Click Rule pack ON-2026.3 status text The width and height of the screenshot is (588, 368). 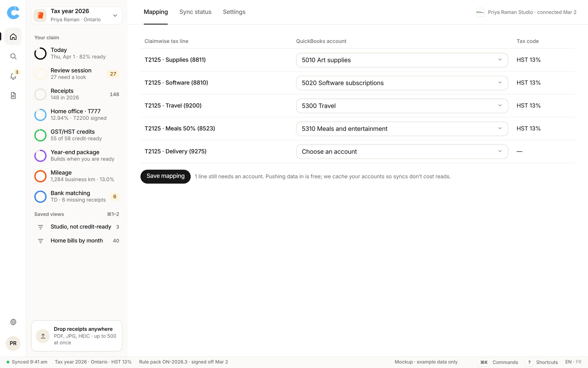pyautogui.click(x=183, y=362)
